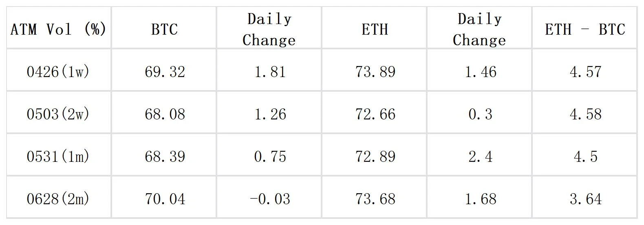Select the negative daily change -0.03
Viewport: 644px width, 225px height.
pyautogui.click(x=269, y=199)
